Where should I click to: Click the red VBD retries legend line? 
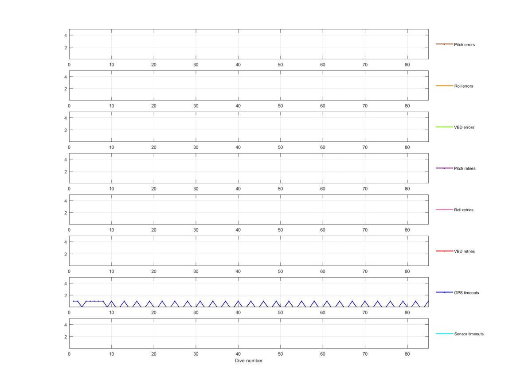point(444,251)
